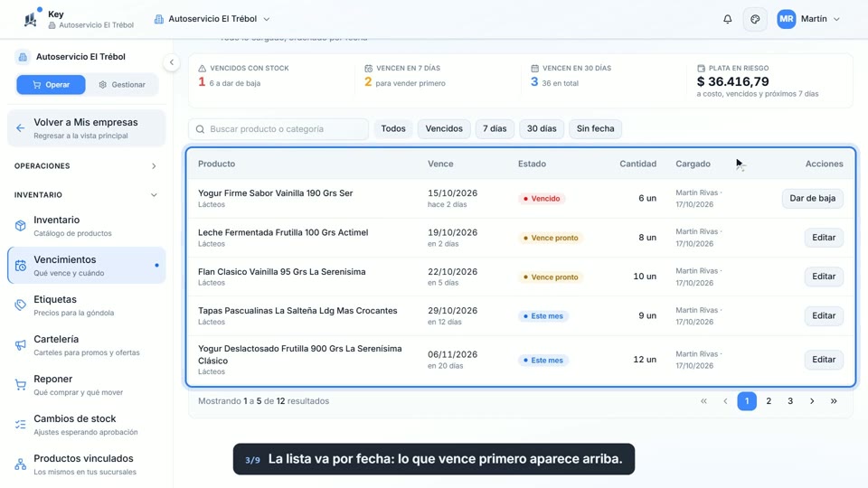Click the Productos vinculados network icon
The width and height of the screenshot is (868, 488).
(x=21, y=465)
